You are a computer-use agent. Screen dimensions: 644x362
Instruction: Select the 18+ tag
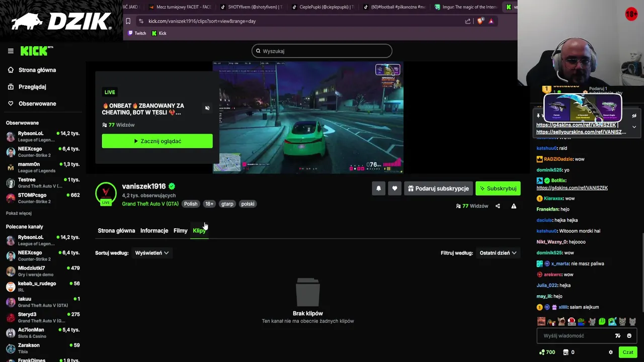click(x=209, y=204)
